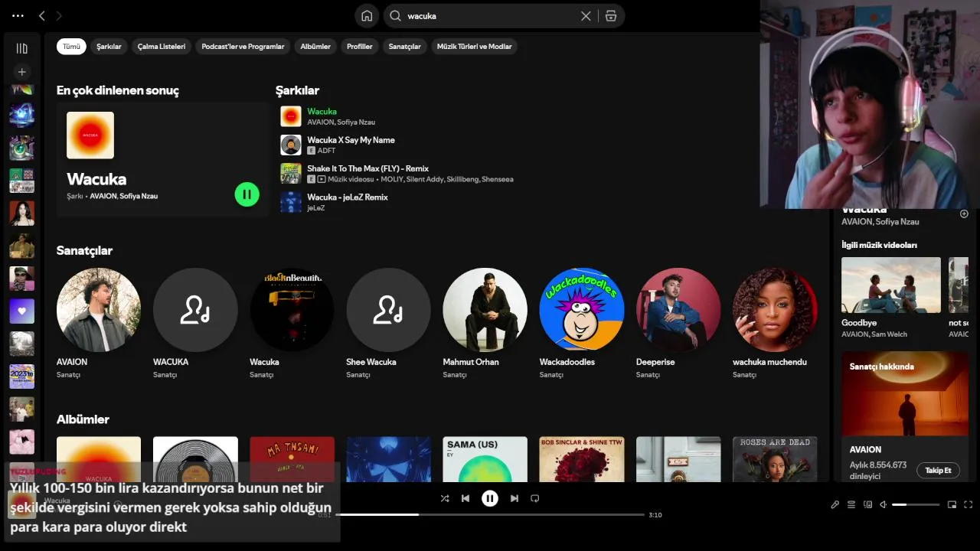Viewport: 980px width, 551px height.
Task: Pause with green button on top result
Action: [x=247, y=194]
